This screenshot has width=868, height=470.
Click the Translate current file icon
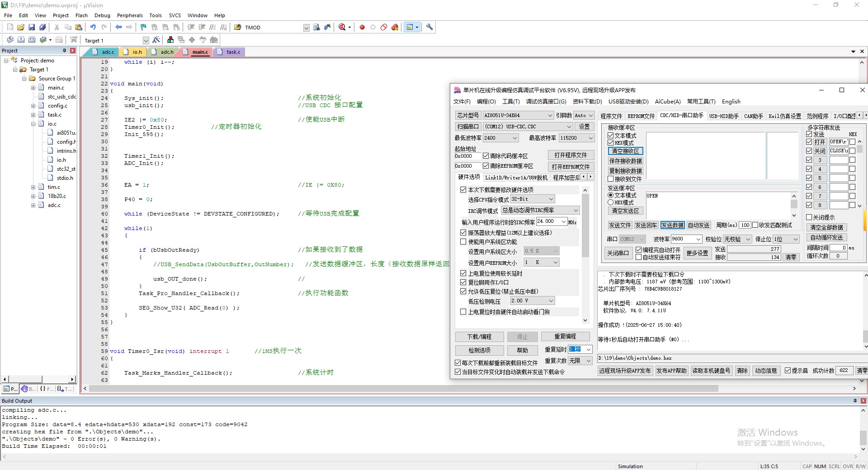pyautogui.click(x=10, y=40)
